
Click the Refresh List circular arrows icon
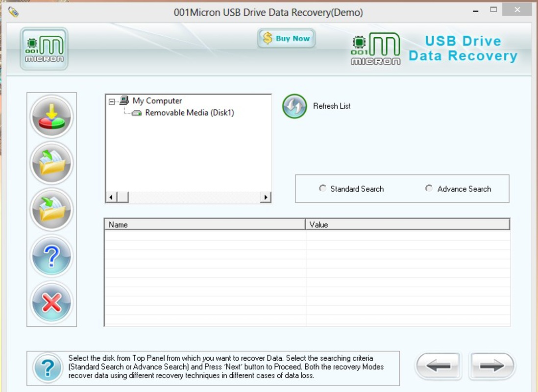pyautogui.click(x=294, y=106)
